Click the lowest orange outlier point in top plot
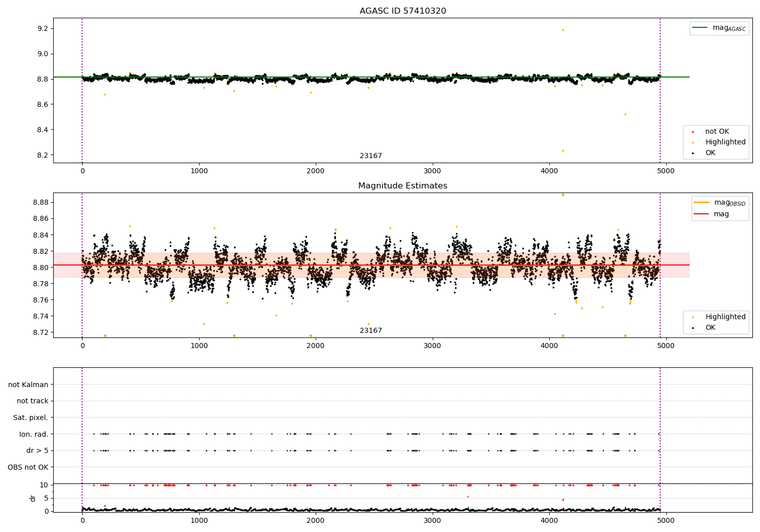This screenshot has height=532, width=760. tap(563, 150)
